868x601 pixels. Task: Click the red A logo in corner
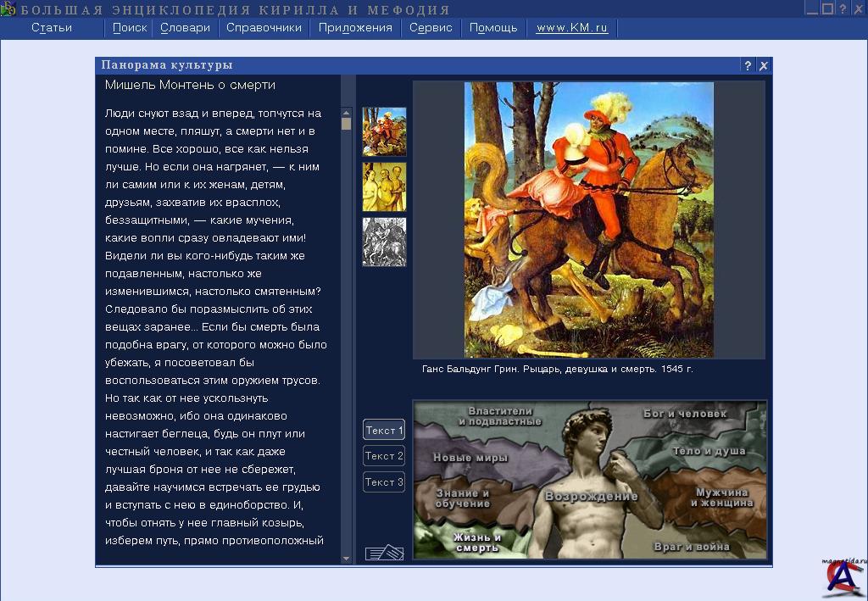click(840, 581)
